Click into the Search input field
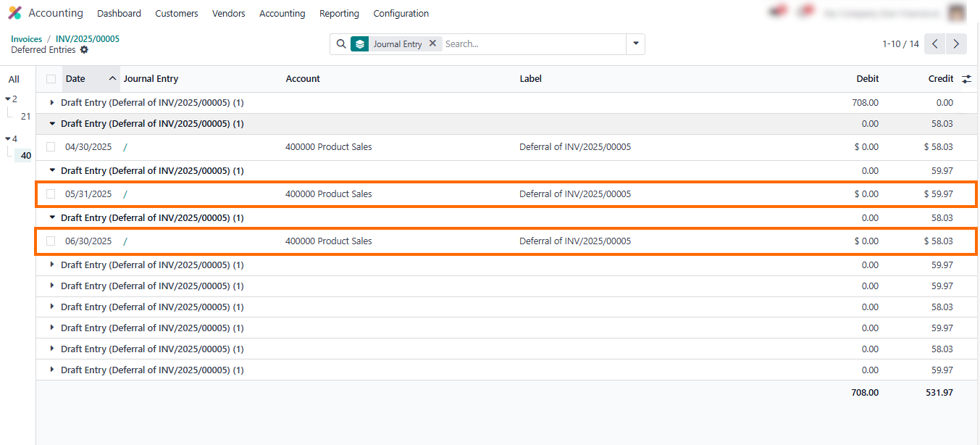 coord(532,44)
